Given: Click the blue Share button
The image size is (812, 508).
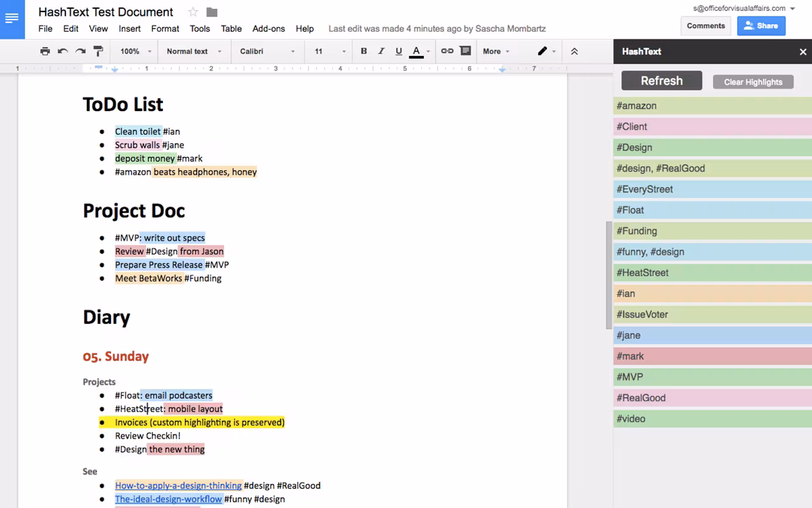Looking at the screenshot, I should click(x=761, y=26).
